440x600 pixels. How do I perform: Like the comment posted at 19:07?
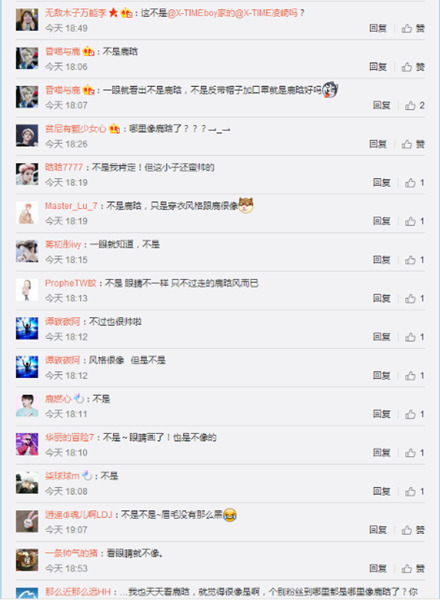[407, 530]
